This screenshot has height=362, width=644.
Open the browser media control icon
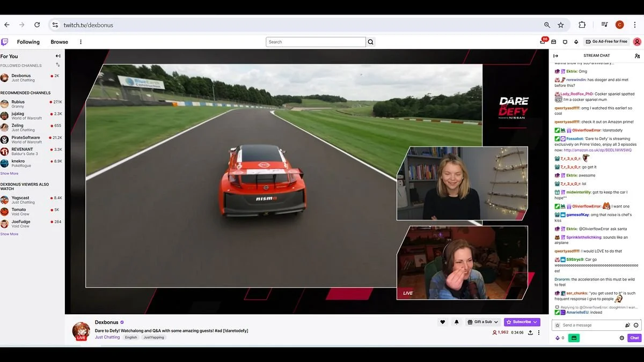coord(604,25)
